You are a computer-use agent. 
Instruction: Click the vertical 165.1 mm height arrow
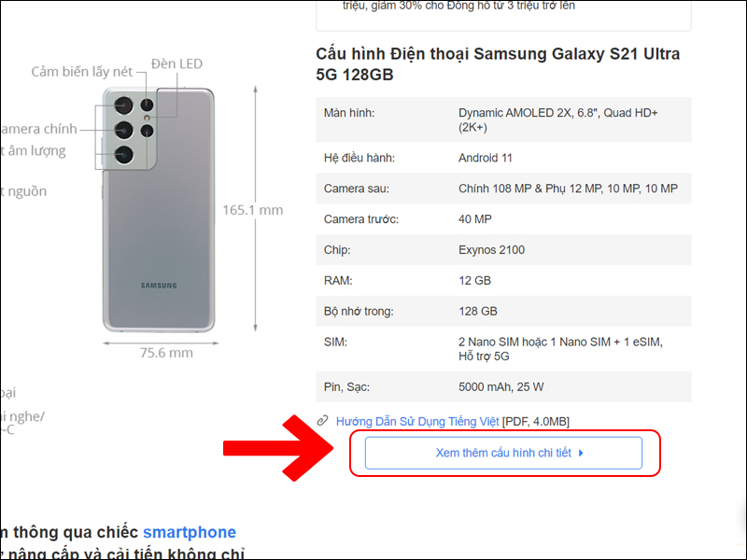click(255, 209)
